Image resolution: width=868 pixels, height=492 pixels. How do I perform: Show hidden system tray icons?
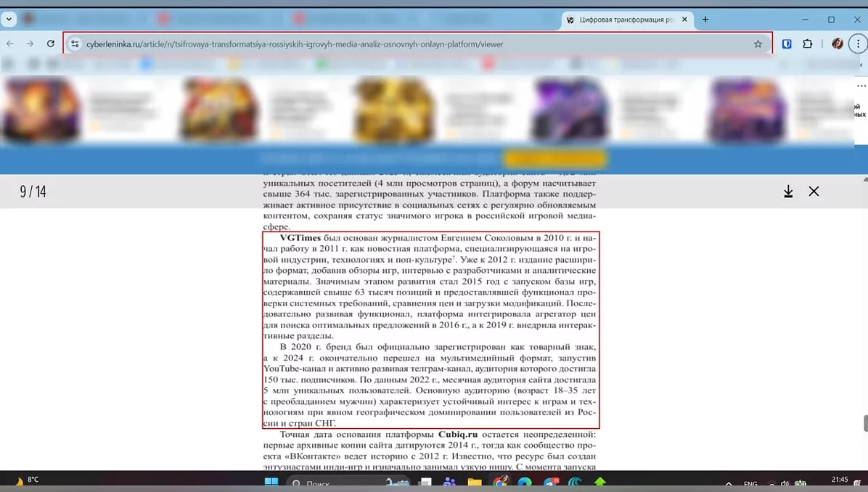click(x=729, y=483)
